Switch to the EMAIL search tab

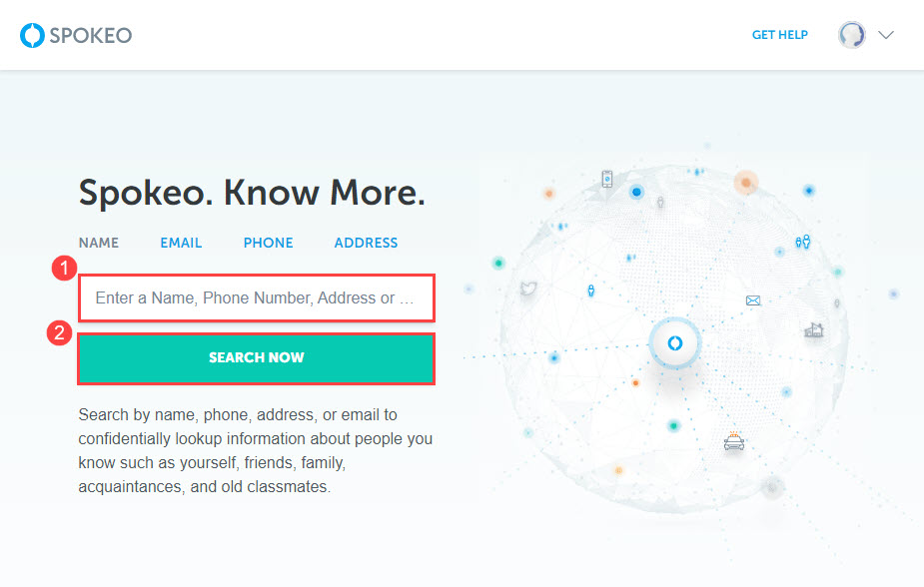coord(181,243)
